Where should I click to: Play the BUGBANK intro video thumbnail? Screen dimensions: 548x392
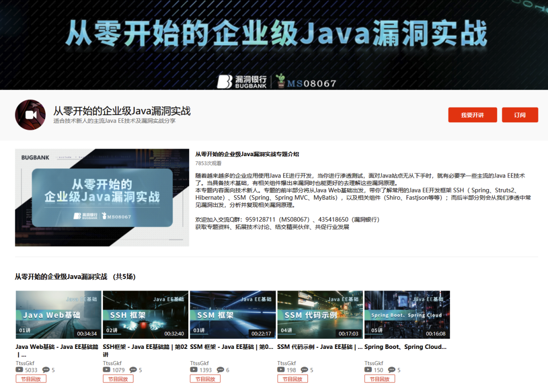point(102,198)
